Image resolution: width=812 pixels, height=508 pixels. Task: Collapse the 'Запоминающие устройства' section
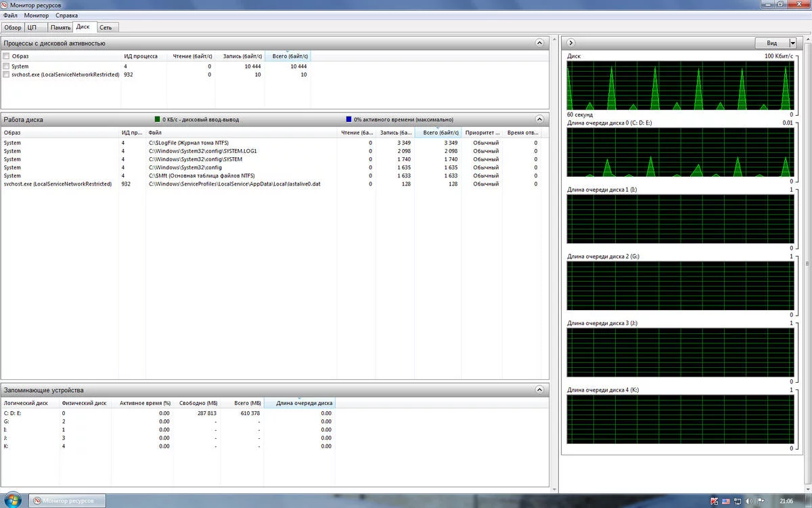[x=539, y=390]
